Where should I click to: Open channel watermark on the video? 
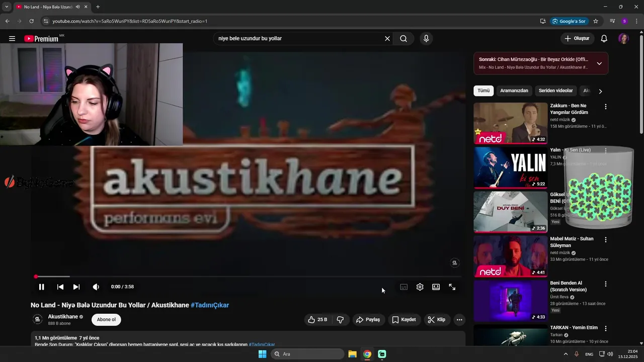click(x=455, y=262)
